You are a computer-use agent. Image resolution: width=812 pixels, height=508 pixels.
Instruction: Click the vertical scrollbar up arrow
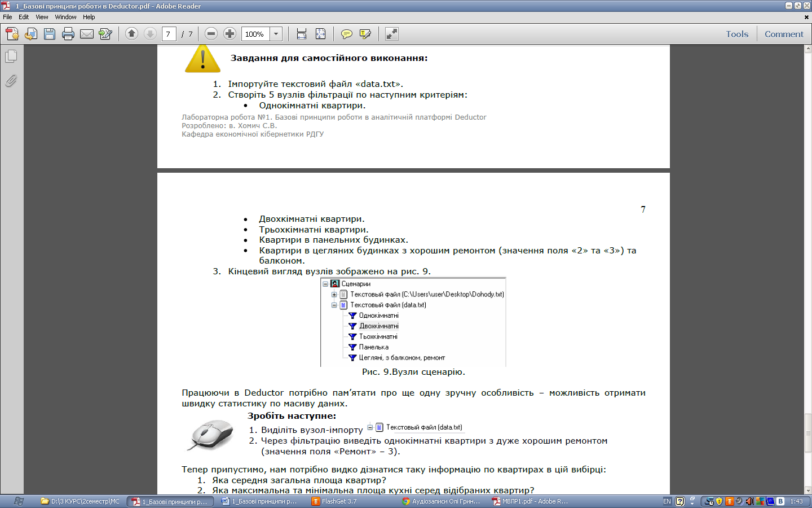[807, 49]
